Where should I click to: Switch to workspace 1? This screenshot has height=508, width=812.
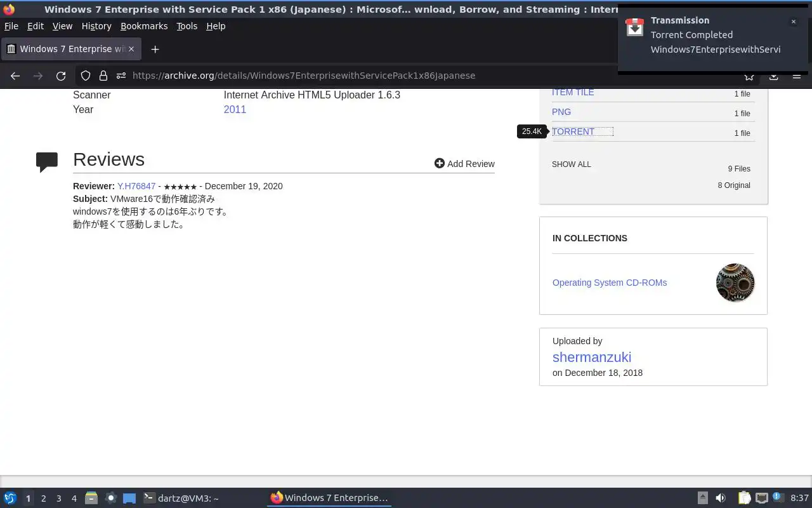(28, 498)
